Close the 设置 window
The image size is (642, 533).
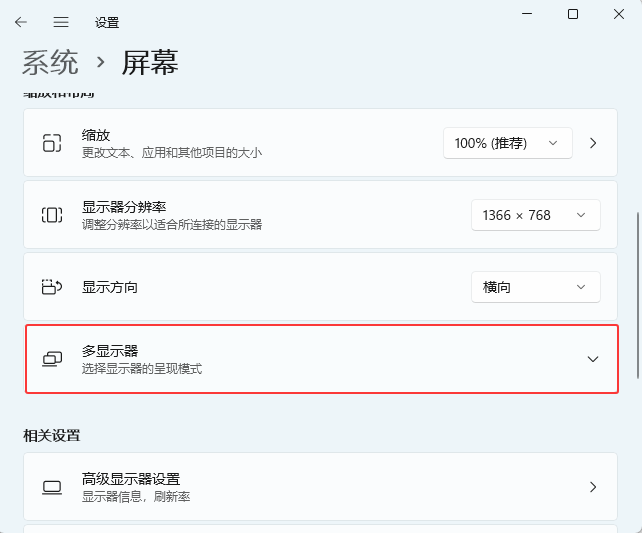pyautogui.click(x=619, y=14)
